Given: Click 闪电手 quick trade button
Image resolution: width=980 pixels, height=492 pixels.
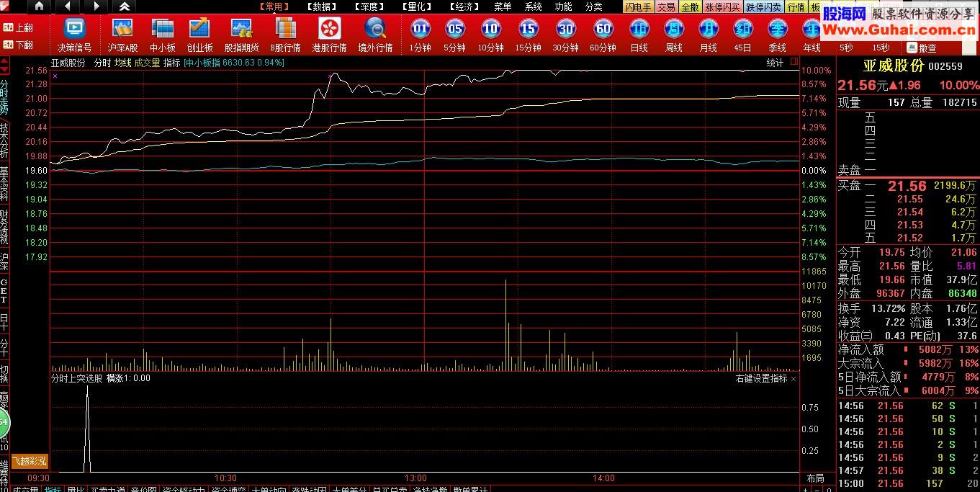Looking at the screenshot, I should pyautogui.click(x=638, y=6).
